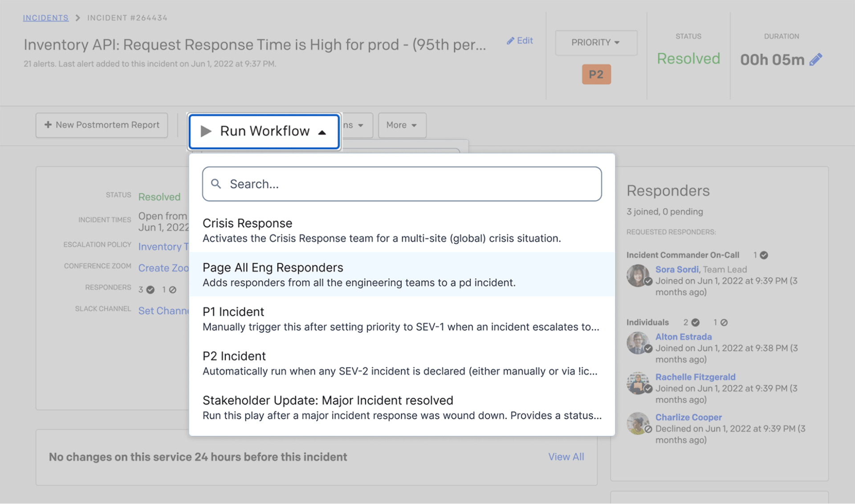Click the checkmark beside Incident Commander On-Call count

[763, 255]
